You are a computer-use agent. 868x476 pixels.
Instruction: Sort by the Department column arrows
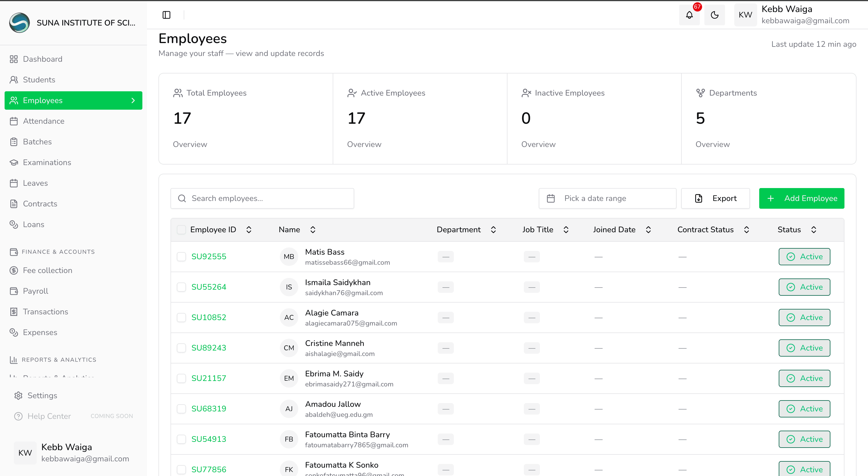click(x=493, y=230)
